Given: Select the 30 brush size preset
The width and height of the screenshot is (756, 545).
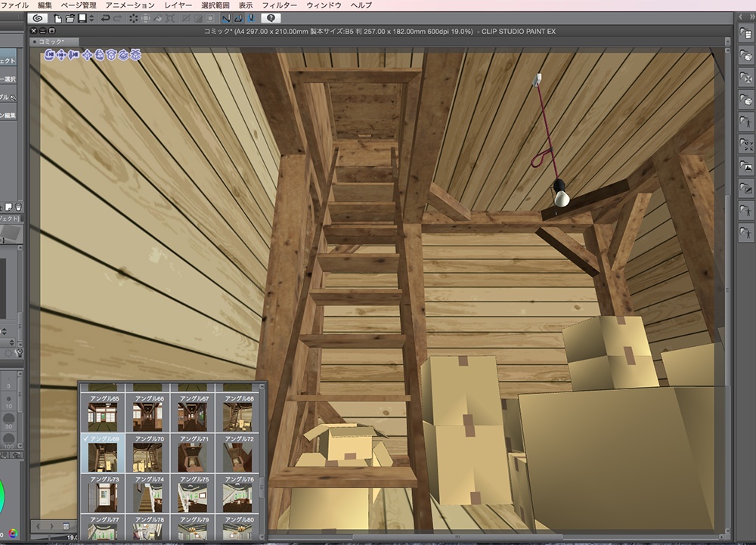Looking at the screenshot, I should tap(8, 420).
